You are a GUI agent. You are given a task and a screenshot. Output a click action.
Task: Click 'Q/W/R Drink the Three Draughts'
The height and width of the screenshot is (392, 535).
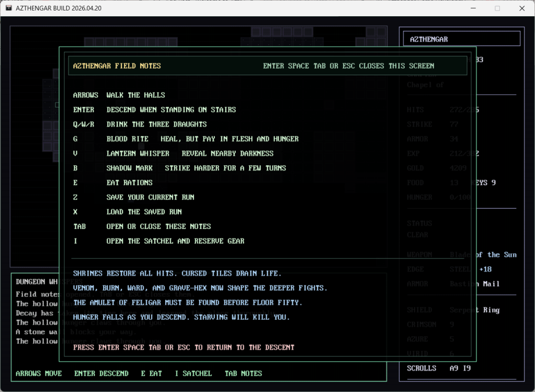pos(140,124)
